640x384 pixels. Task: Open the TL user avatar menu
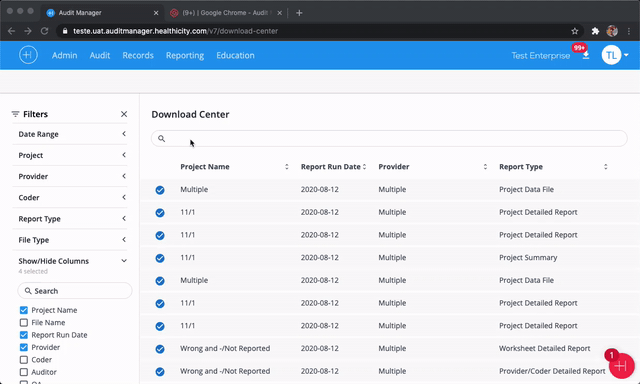click(x=611, y=55)
